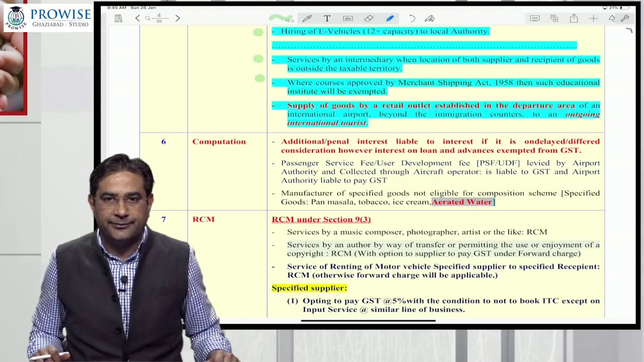
Task: Click 'Services by a music composer' line
Action: pyautogui.click(x=417, y=232)
